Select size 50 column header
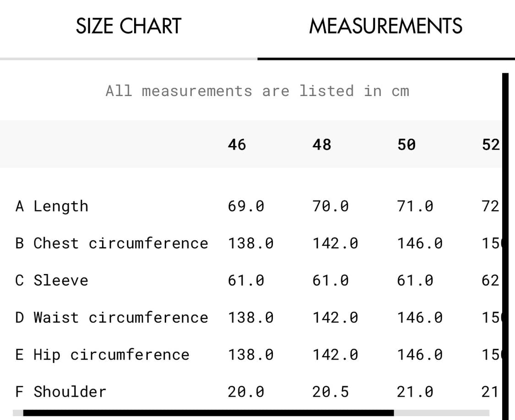The image size is (515, 420). click(x=407, y=145)
